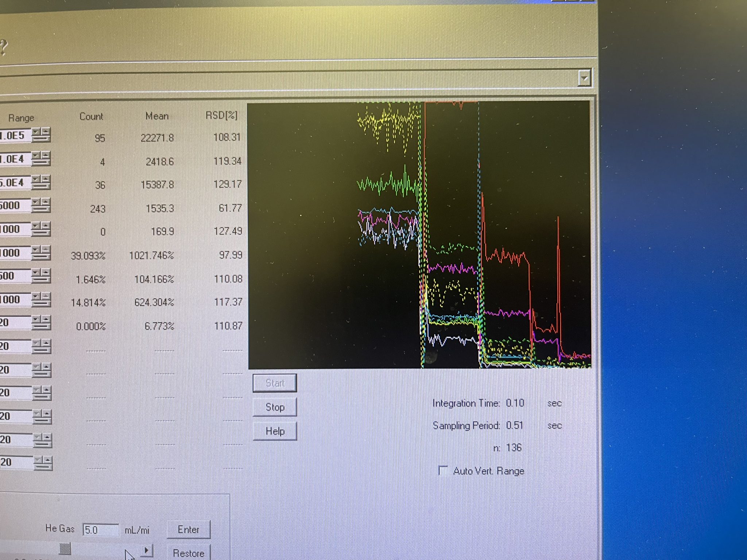Click Enter next to He Gas value
Image resolution: width=747 pixels, height=560 pixels.
coord(189,529)
